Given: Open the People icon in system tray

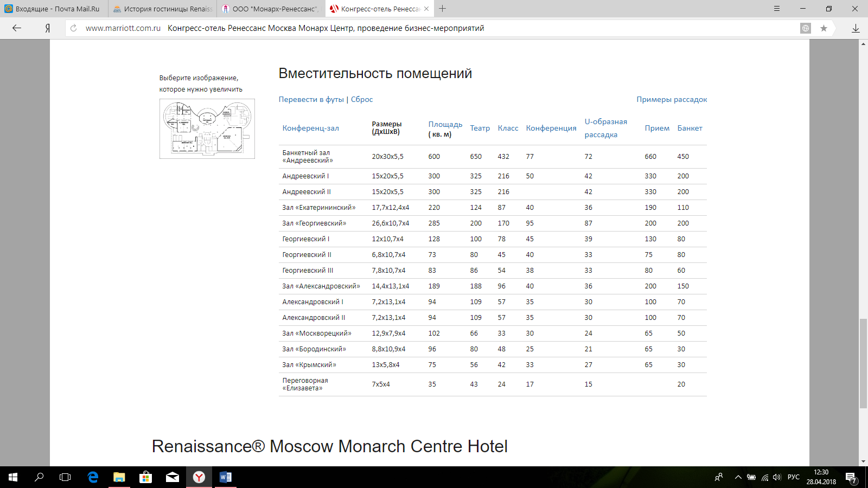Looking at the screenshot, I should click(719, 477).
